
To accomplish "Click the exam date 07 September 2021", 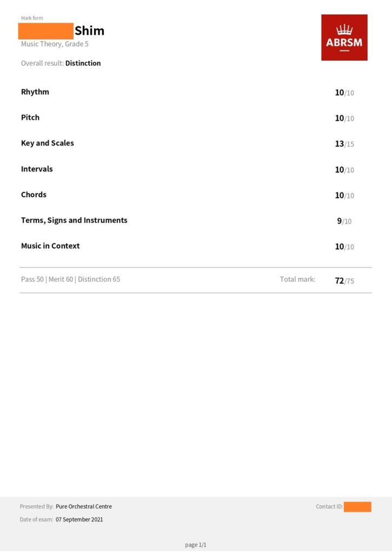I will 79,520.
